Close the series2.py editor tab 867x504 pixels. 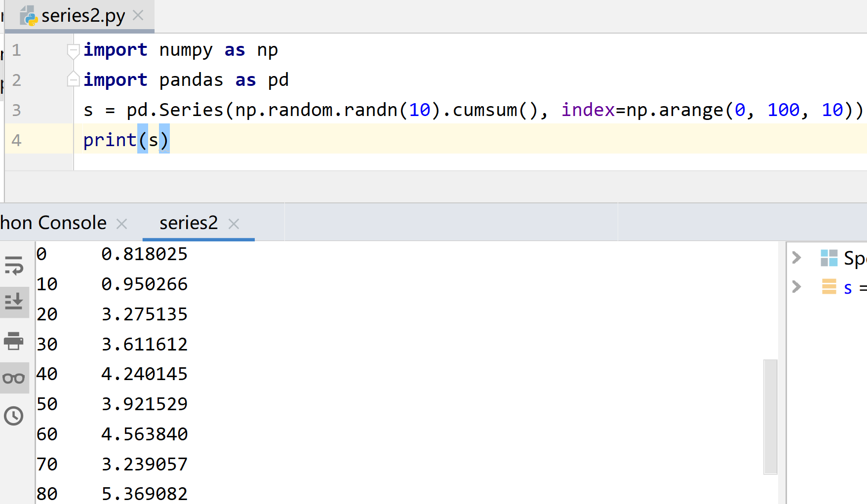click(137, 15)
